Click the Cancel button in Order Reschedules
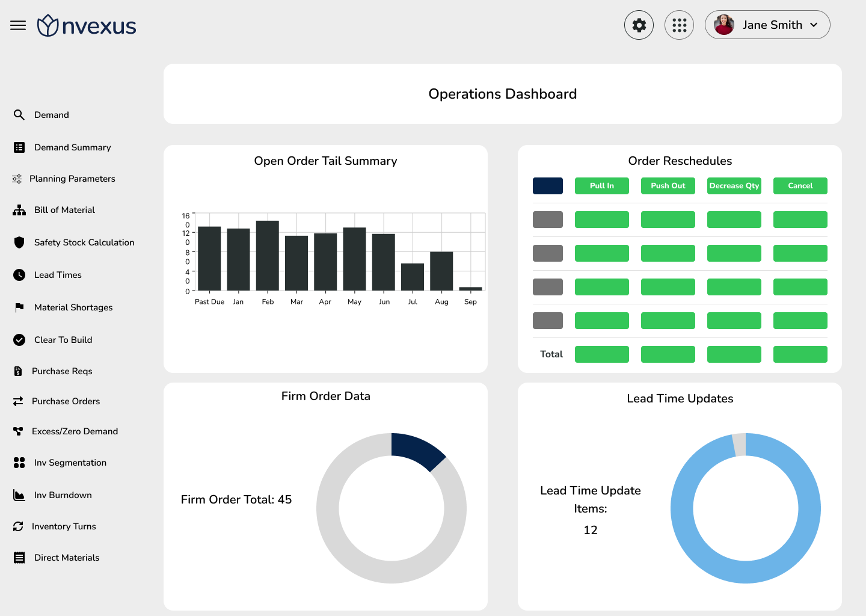866x616 pixels. (800, 186)
